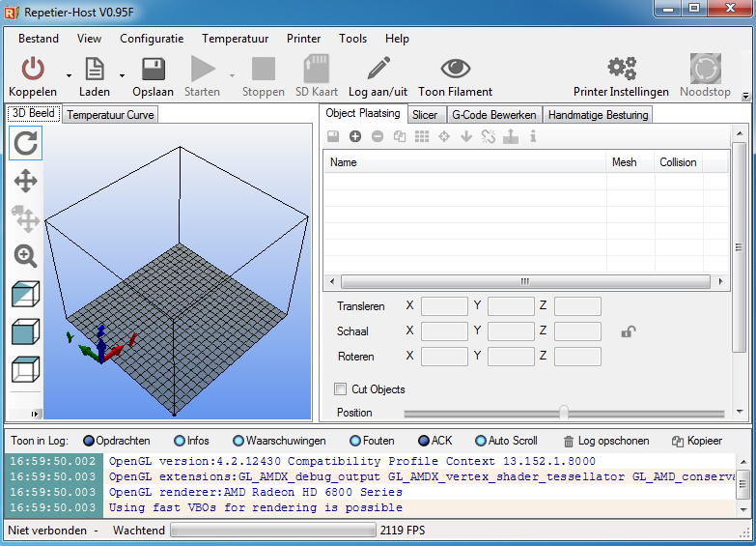Select the zoom magnifier tool
The height and width of the screenshot is (546, 756).
pyautogui.click(x=25, y=256)
